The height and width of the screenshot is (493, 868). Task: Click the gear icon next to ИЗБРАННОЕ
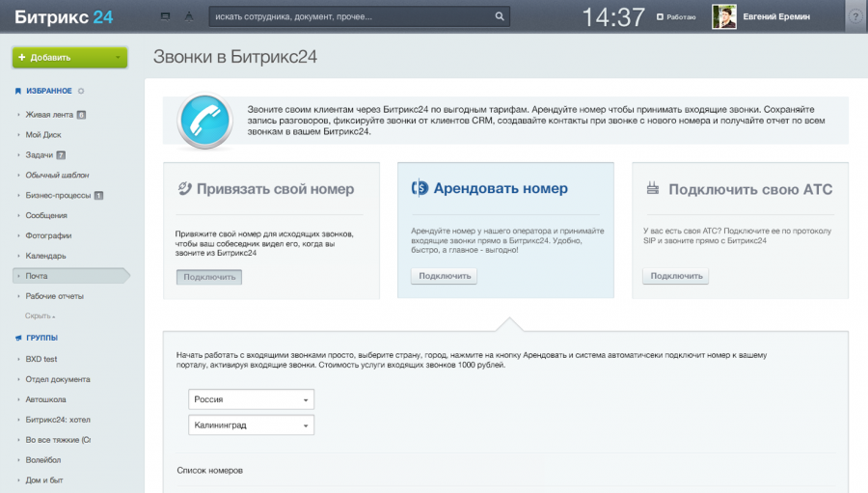tap(81, 91)
